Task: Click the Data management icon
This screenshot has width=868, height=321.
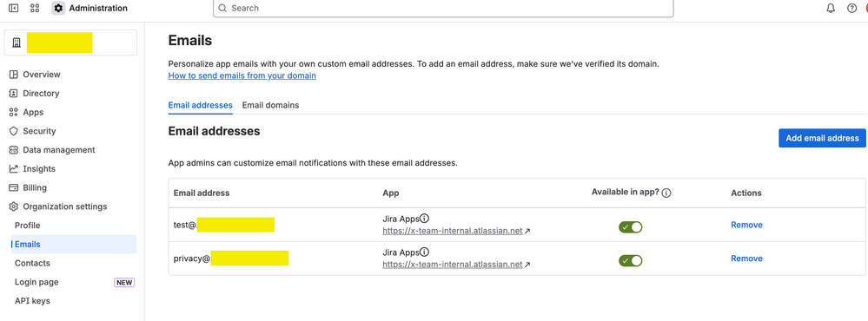Action: coord(14,150)
